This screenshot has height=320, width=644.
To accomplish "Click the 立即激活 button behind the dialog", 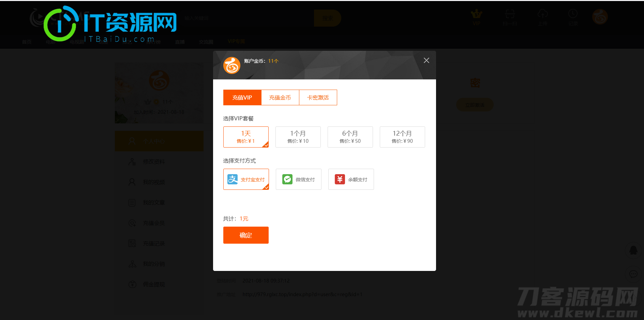I will (x=475, y=105).
